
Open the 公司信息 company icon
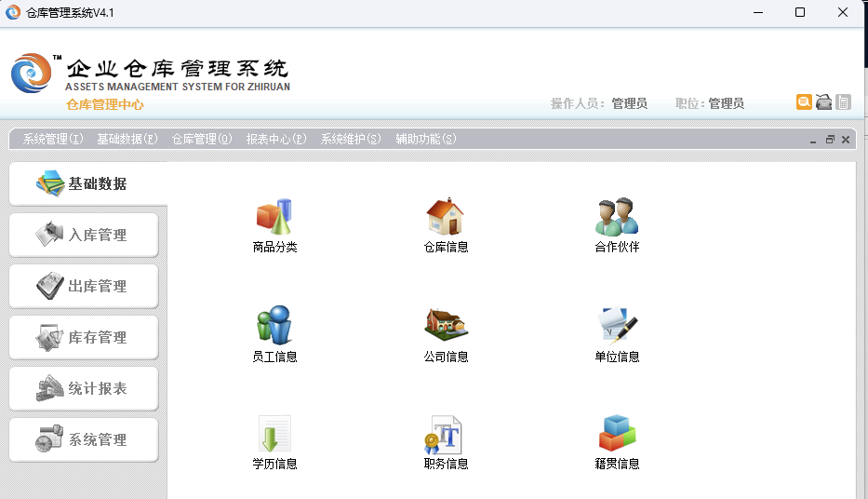tap(445, 326)
